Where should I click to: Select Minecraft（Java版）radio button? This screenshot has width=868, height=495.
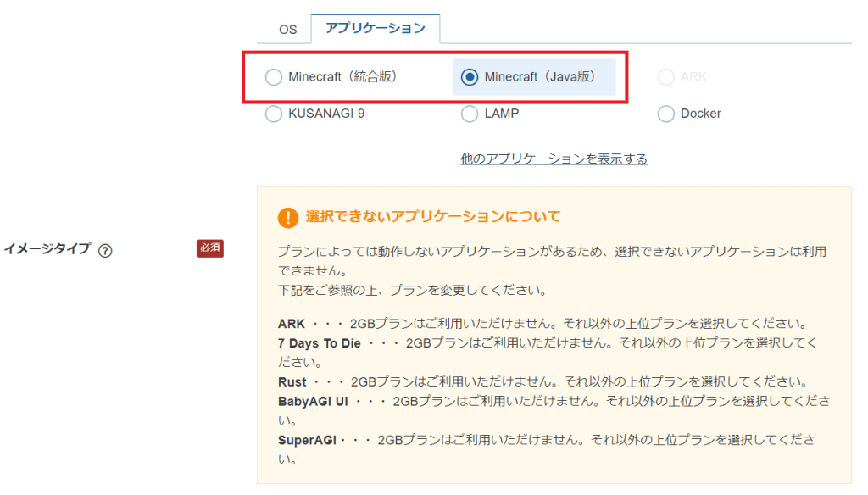(470, 77)
